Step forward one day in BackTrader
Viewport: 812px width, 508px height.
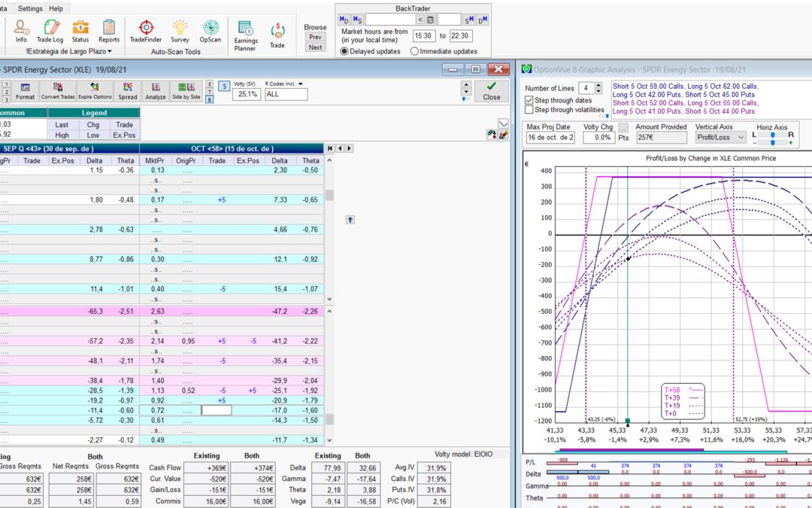pos(483,20)
